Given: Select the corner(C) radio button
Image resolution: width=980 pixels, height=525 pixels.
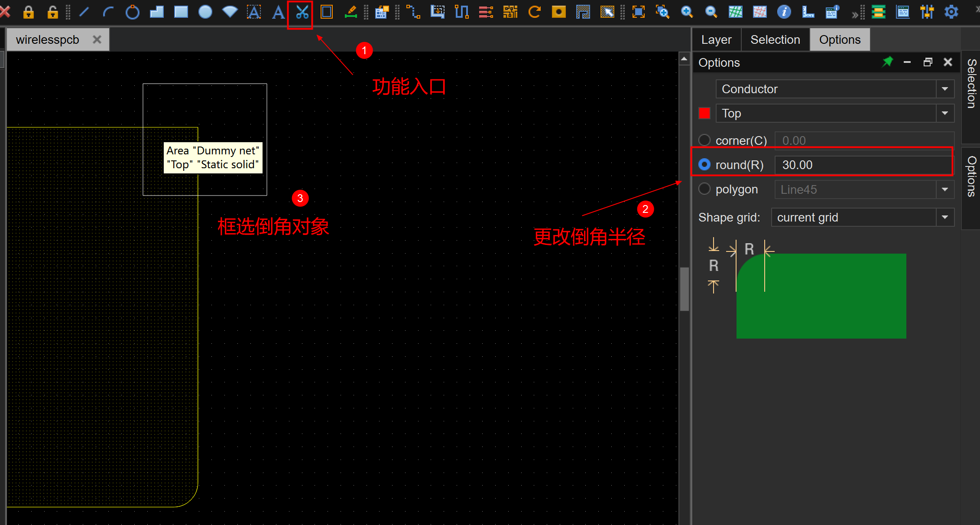Looking at the screenshot, I should coord(704,140).
